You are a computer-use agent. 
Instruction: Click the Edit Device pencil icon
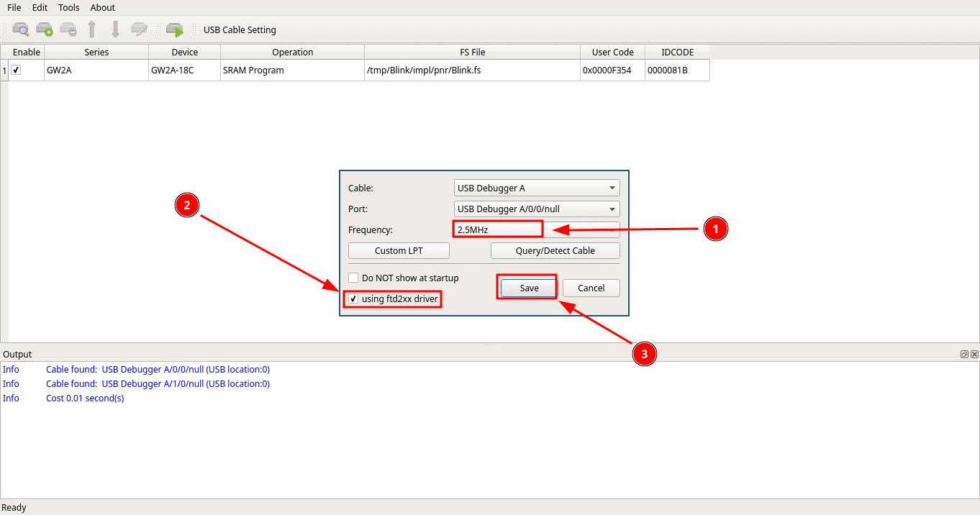pos(139,29)
